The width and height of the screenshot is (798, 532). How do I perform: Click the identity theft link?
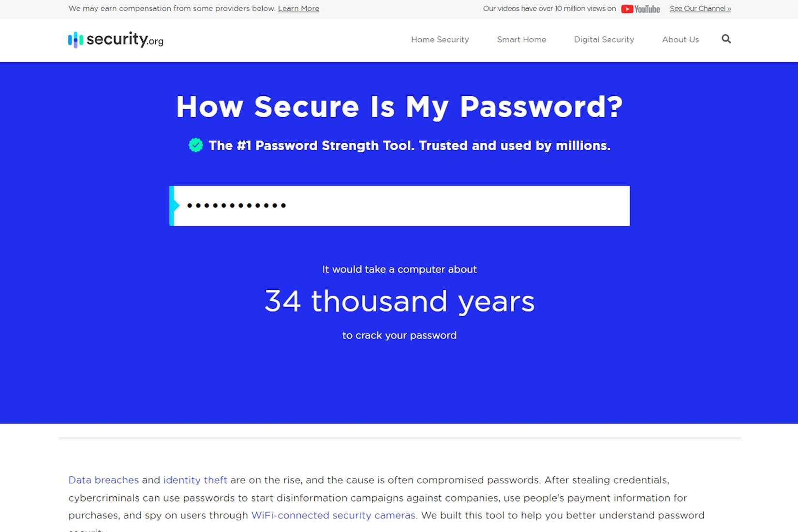[195, 480]
